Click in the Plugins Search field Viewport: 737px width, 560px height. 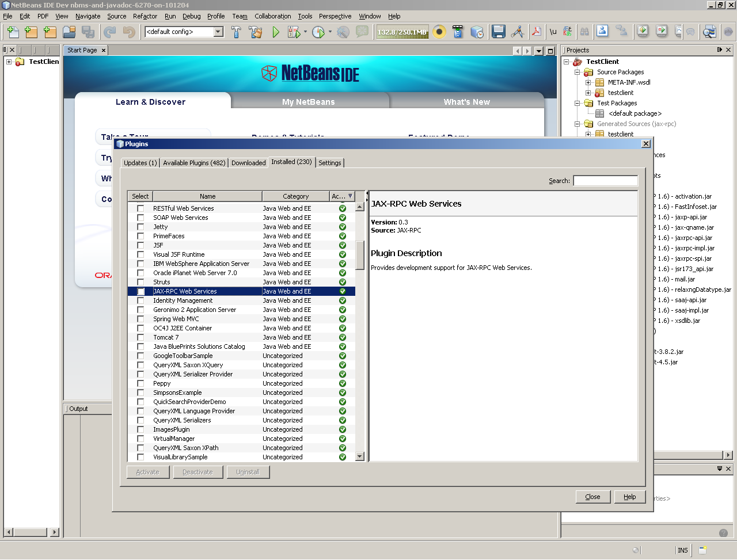click(605, 181)
